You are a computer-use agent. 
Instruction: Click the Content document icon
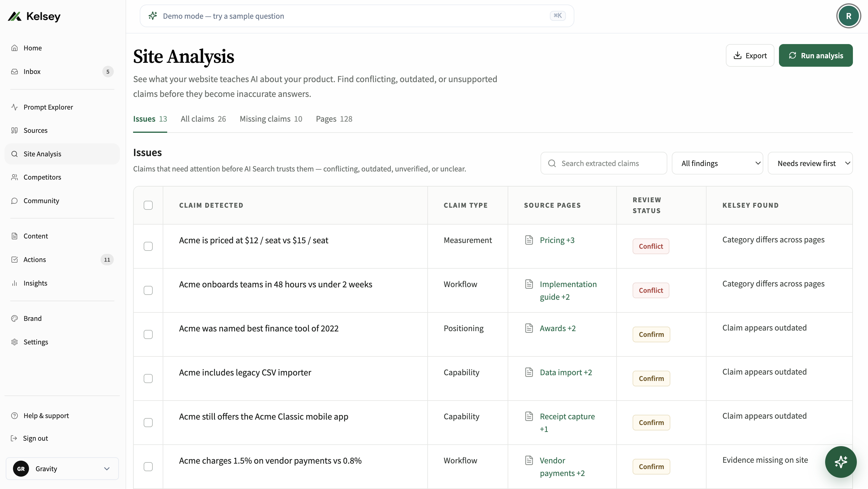[x=14, y=236]
